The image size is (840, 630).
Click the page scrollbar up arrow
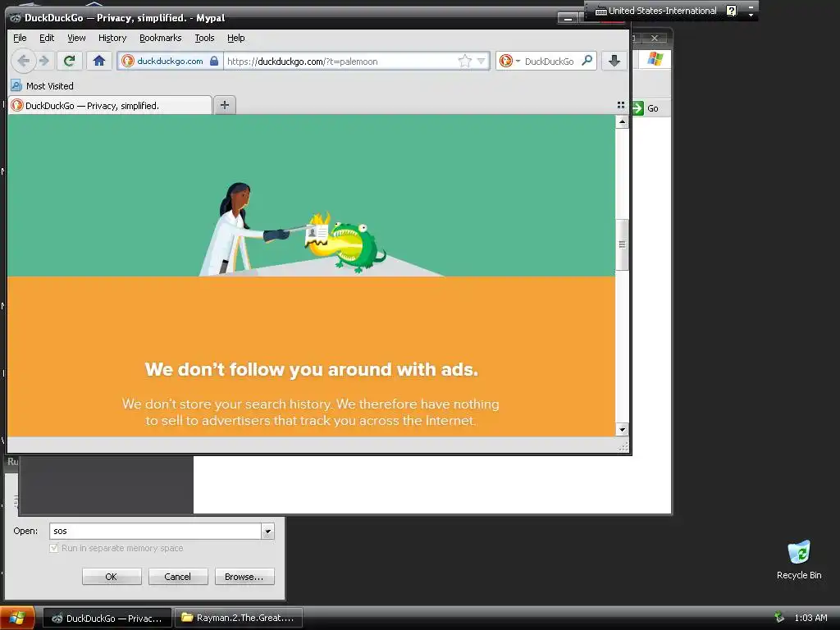click(622, 122)
